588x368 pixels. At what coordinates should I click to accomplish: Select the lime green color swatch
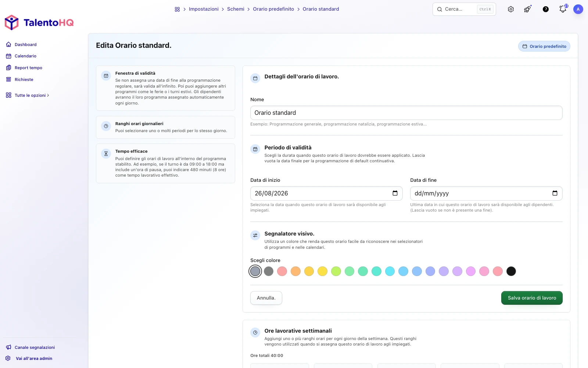pyautogui.click(x=336, y=271)
